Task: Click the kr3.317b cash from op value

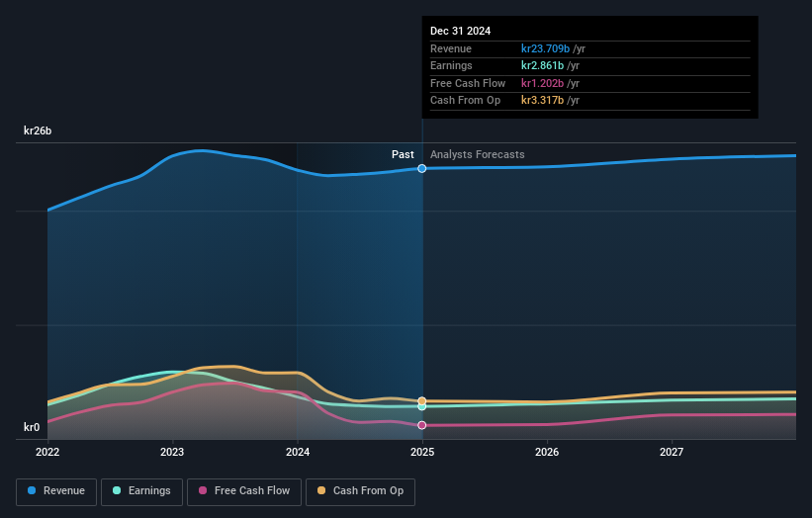Action: pyautogui.click(x=542, y=101)
